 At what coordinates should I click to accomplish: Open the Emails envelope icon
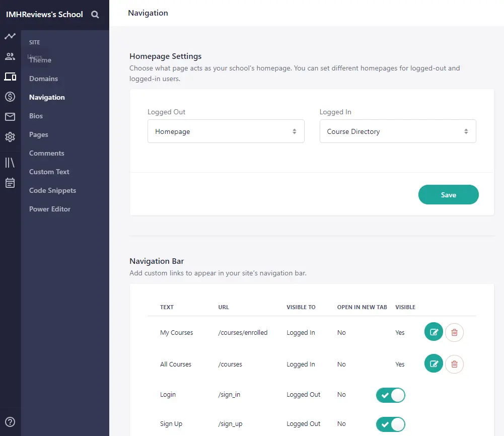(x=10, y=117)
